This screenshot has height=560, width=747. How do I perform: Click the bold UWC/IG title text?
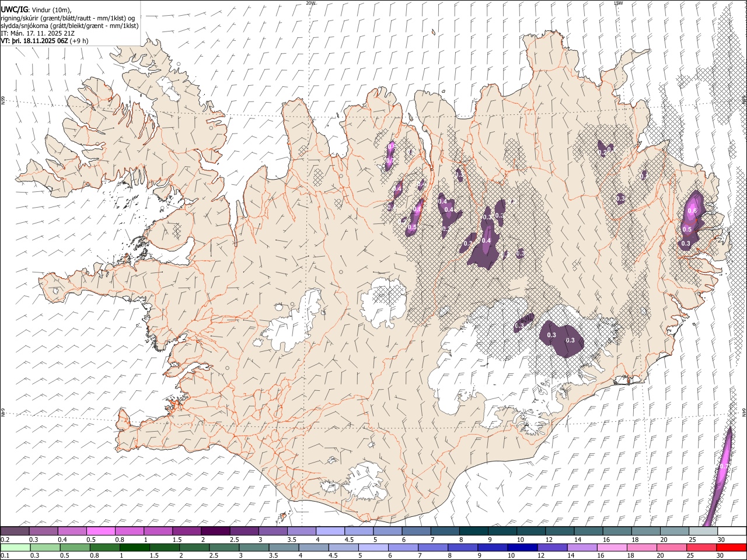14,9
